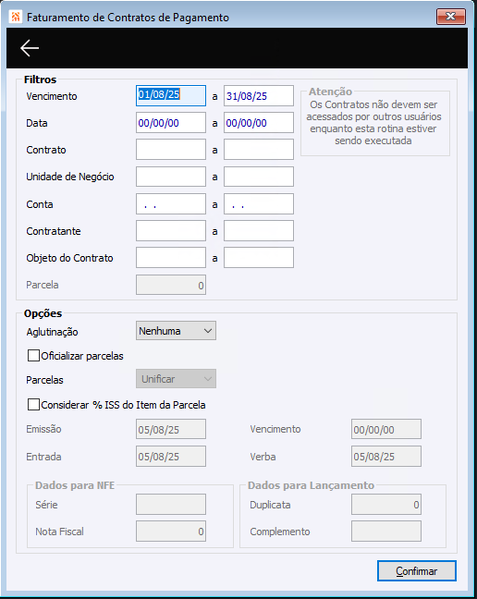Click the Data start field

(171, 123)
